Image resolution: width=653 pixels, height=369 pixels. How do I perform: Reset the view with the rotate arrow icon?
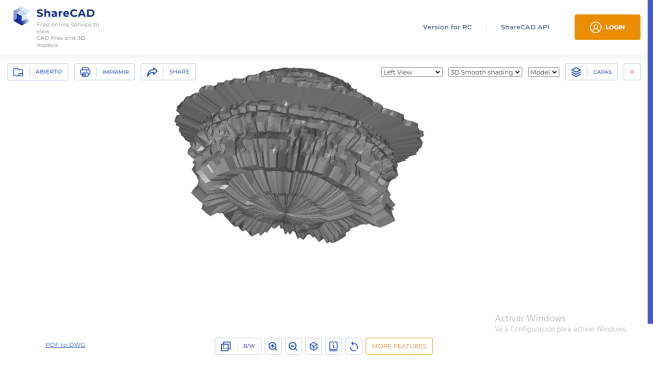pos(354,346)
